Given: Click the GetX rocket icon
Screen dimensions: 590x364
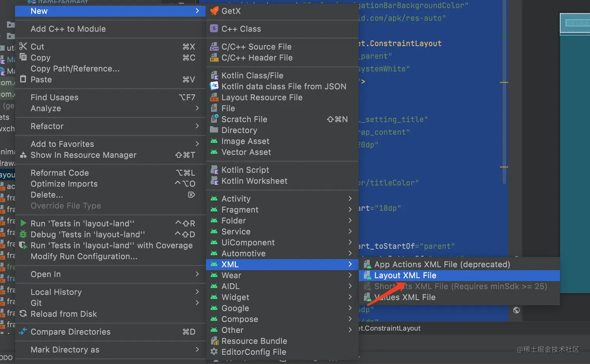Looking at the screenshot, I should pyautogui.click(x=214, y=11).
